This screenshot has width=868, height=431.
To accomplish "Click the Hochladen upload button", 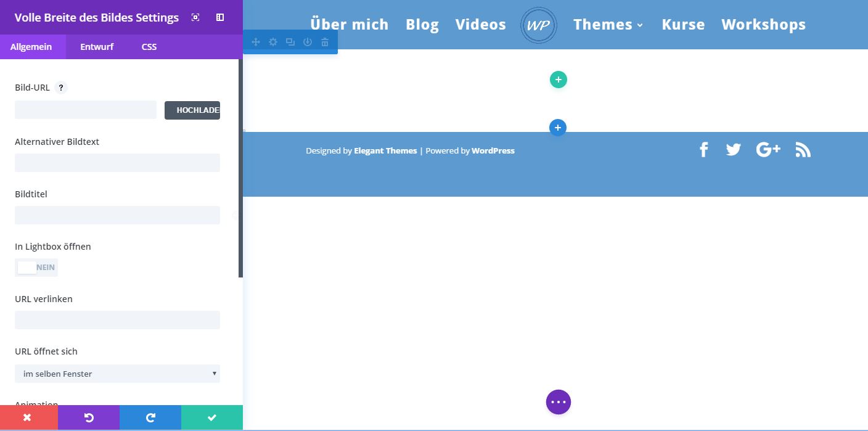I will (192, 110).
